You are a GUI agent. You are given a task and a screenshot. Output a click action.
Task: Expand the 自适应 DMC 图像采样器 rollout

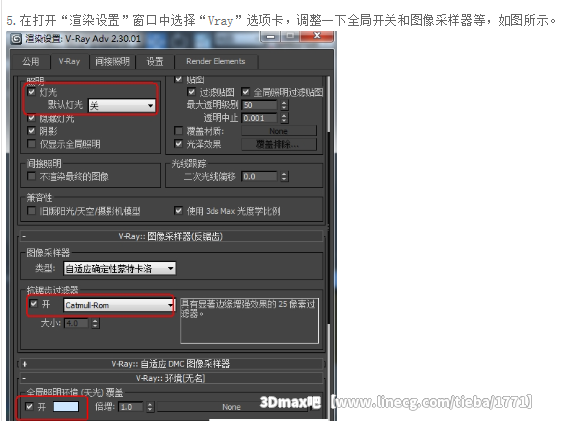171,364
